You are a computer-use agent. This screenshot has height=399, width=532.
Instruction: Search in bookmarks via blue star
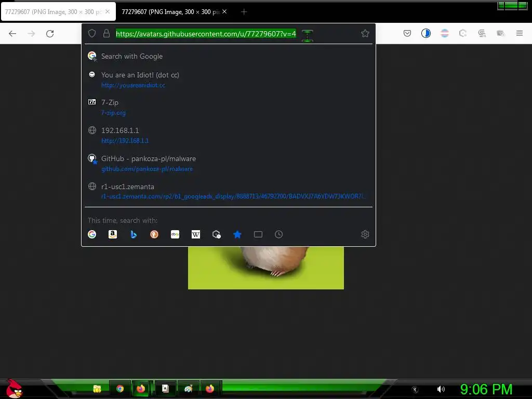tap(237, 234)
